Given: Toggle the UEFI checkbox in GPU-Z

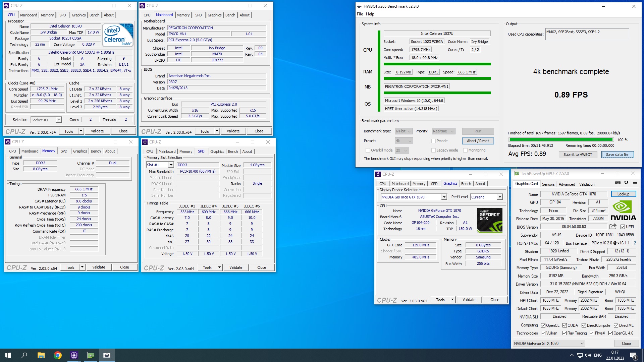Looking at the screenshot, I should point(623,227).
